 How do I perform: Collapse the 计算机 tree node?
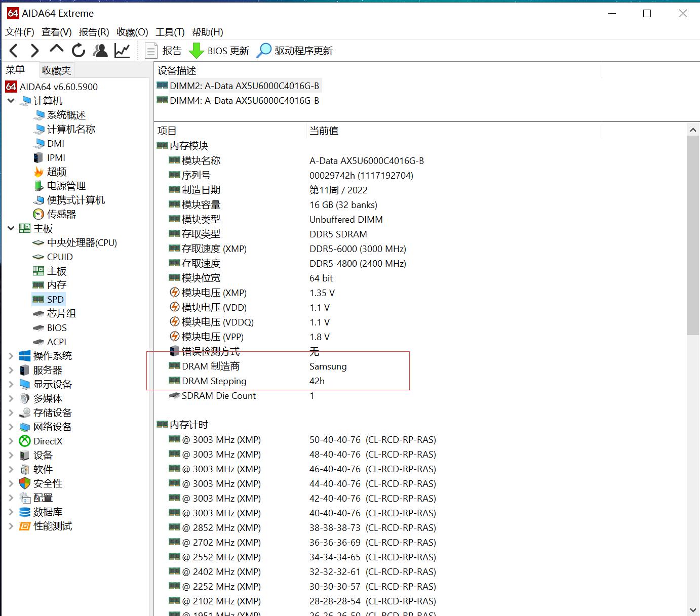coord(11,101)
